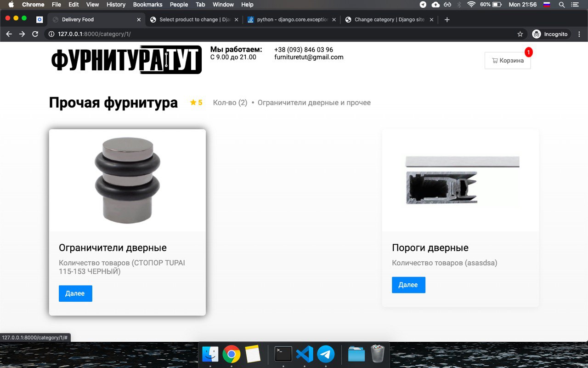
Task: Open a new tab with the plus icon
Action: [x=447, y=20]
